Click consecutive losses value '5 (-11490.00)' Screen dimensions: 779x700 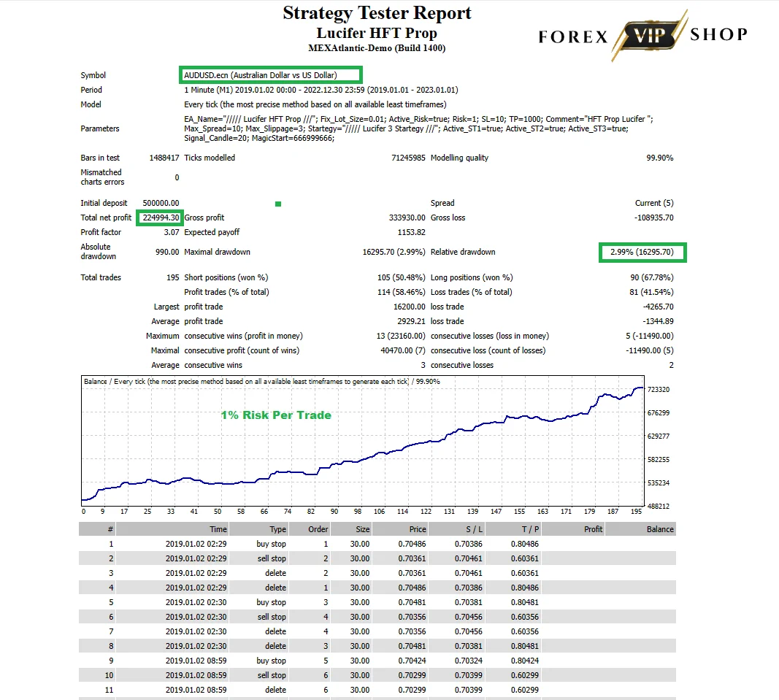[x=650, y=336]
